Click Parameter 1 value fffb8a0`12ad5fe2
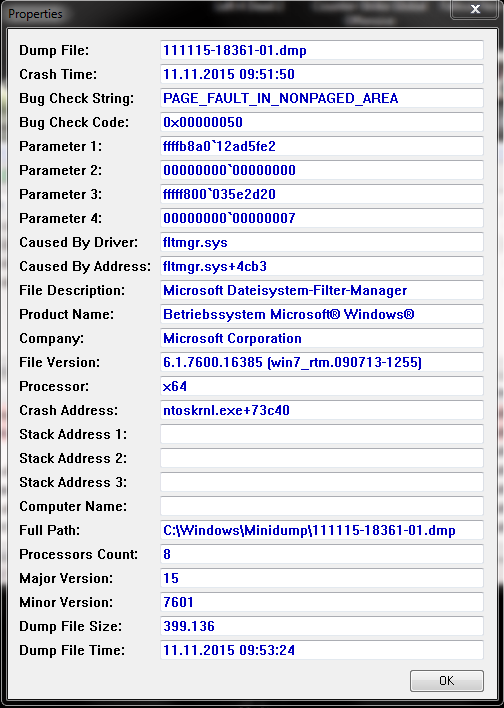The height and width of the screenshot is (708, 504). click(322, 146)
